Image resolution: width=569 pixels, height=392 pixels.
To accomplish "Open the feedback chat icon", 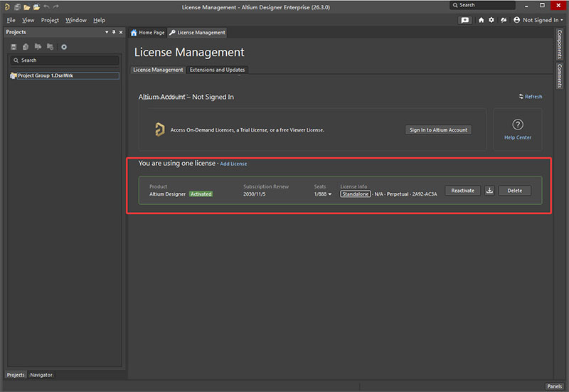I will [x=465, y=21].
